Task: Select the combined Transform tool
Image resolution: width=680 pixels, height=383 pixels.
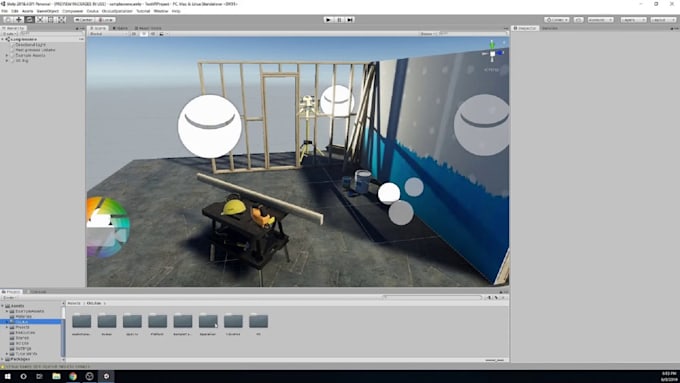Action: tap(61, 20)
